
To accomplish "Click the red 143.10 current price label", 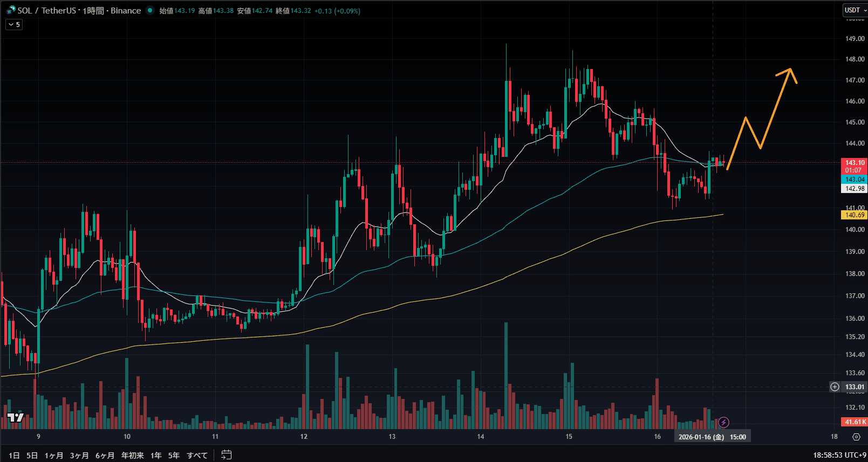I will tap(854, 163).
